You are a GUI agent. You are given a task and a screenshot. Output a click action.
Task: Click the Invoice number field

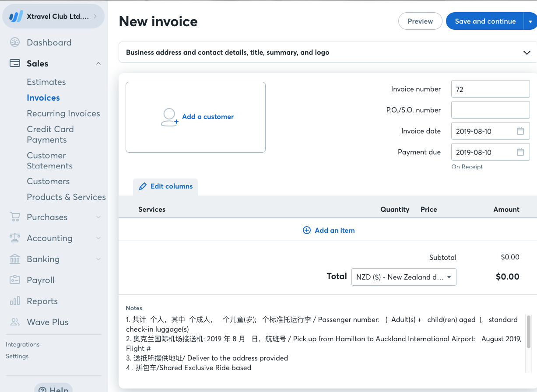(x=491, y=89)
